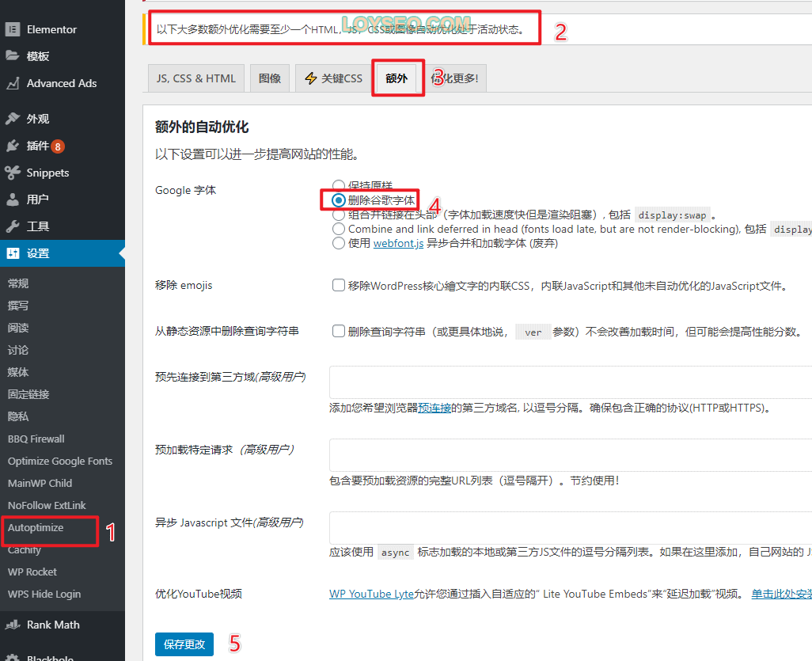
Task: Open 媒体 settings submenu
Action: (x=18, y=372)
